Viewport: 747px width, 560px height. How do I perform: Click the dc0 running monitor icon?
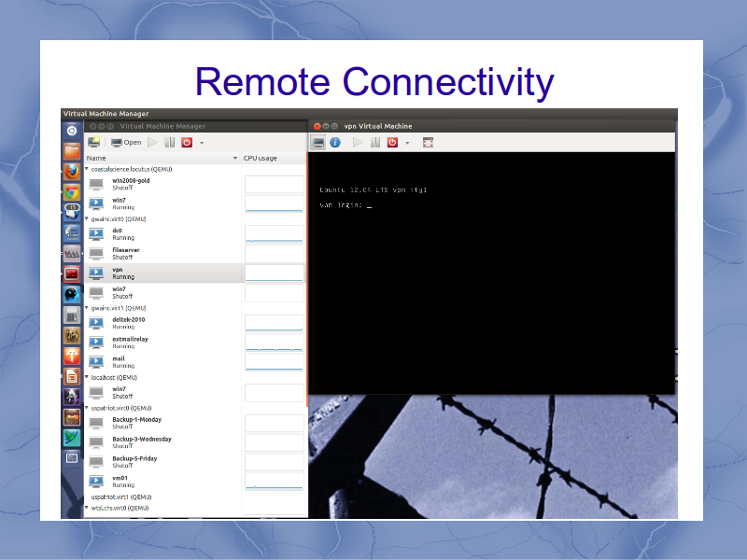click(x=96, y=234)
